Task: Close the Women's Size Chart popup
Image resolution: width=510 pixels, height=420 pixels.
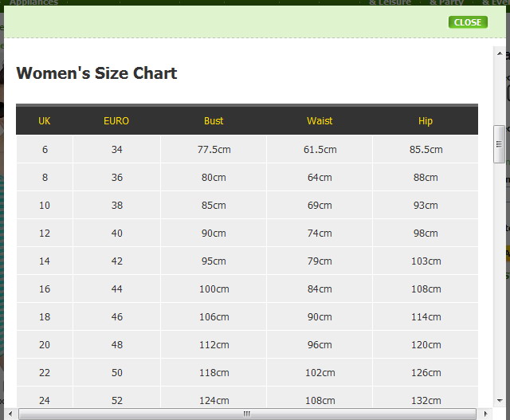Action: pos(468,22)
